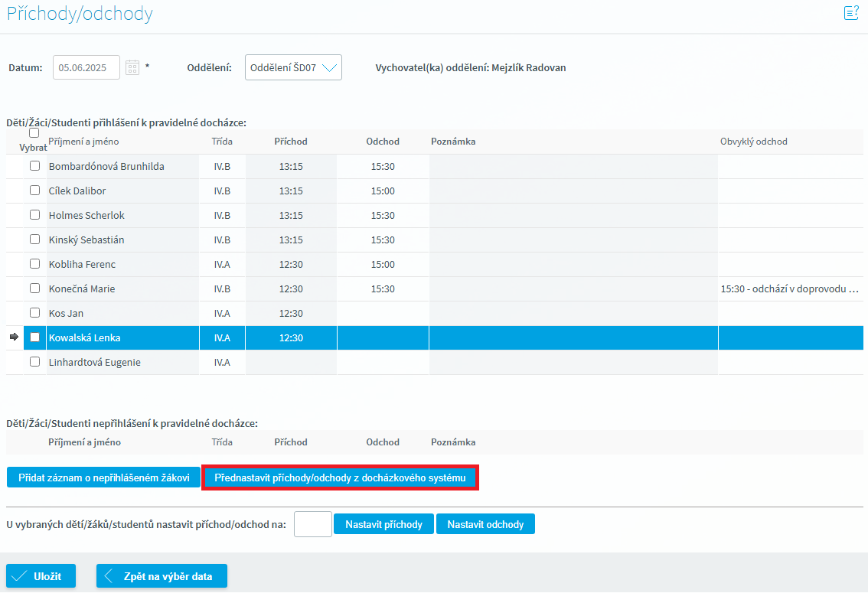Screen dimensions: 868x616
Task: Click Přednastavit příchody/odchody z docházkového systému
Action: (x=340, y=477)
